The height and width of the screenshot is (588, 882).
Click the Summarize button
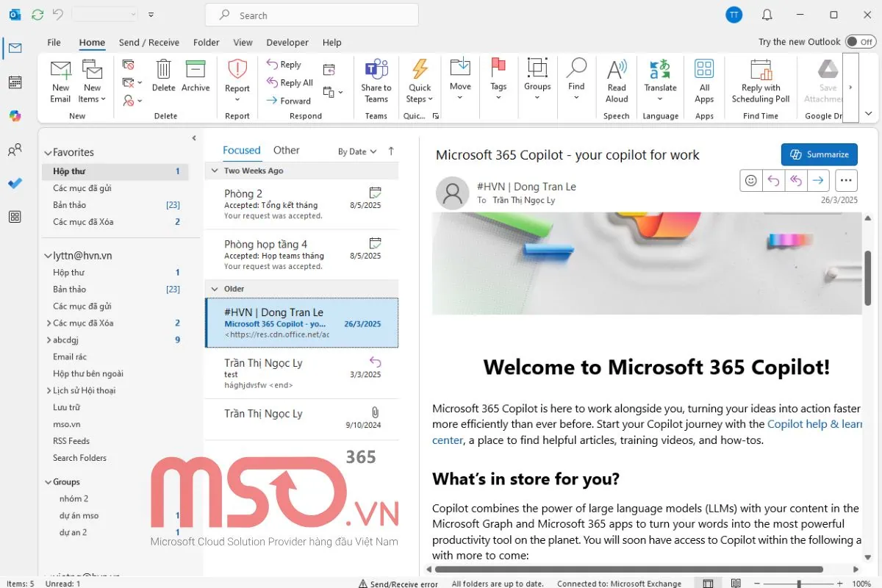[819, 154]
